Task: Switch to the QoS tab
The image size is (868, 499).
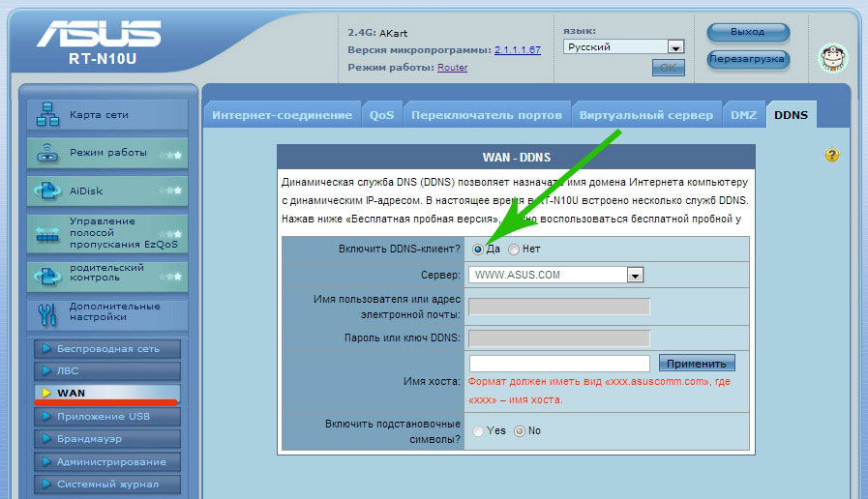Action: [x=381, y=115]
